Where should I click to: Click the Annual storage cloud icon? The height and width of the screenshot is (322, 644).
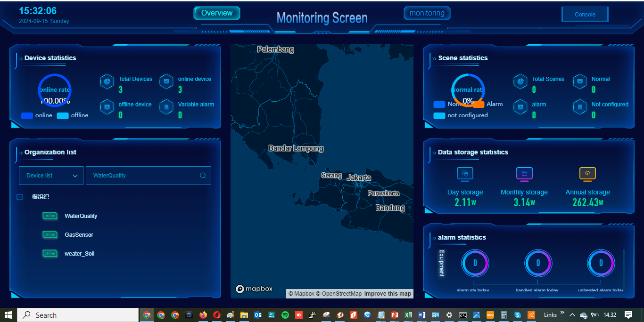[587, 174]
